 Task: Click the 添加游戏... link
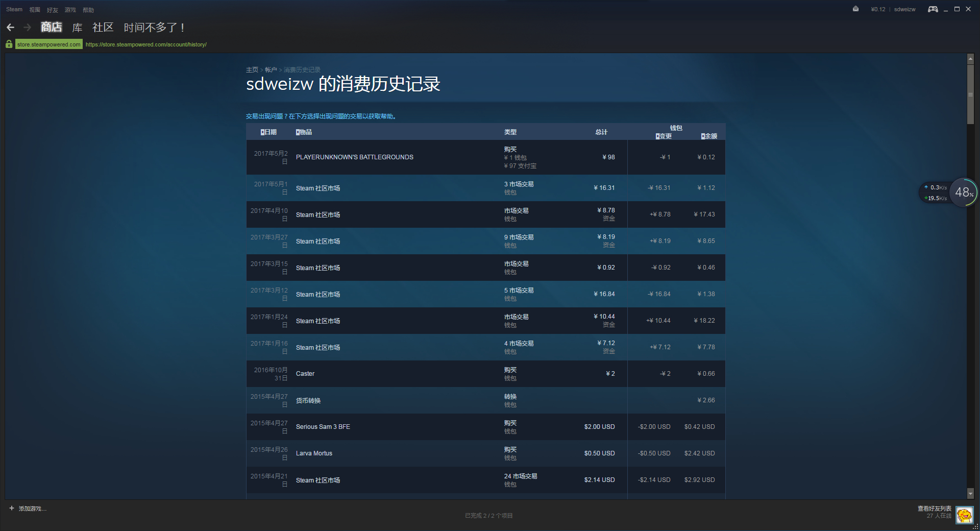pos(32,509)
